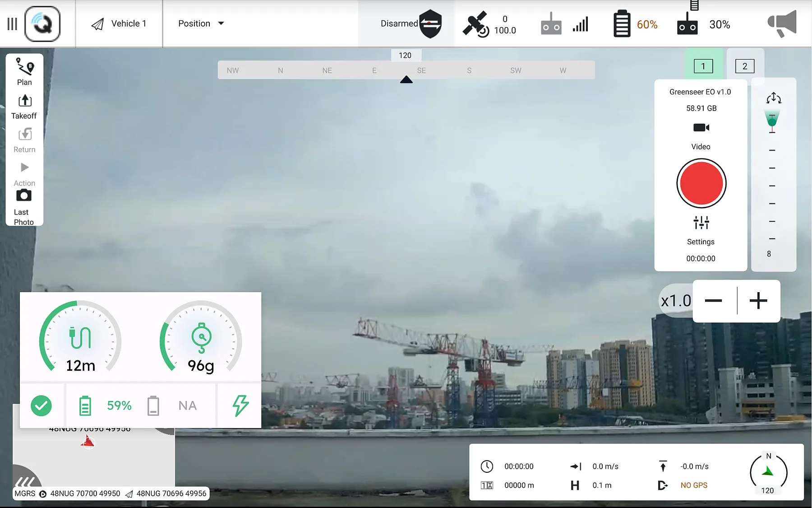Click vehicle position 48NUG 70696 49956
This screenshot has height=508, width=812.
171,494
